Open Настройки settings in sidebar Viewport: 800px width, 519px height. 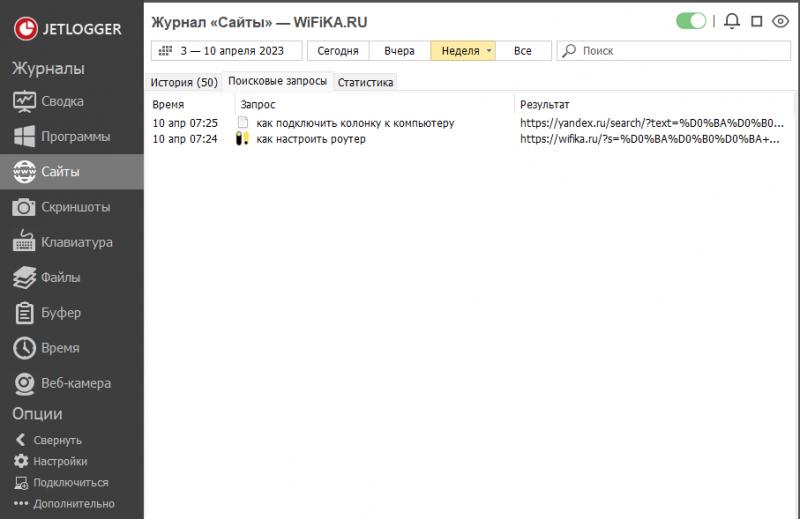tap(59, 461)
